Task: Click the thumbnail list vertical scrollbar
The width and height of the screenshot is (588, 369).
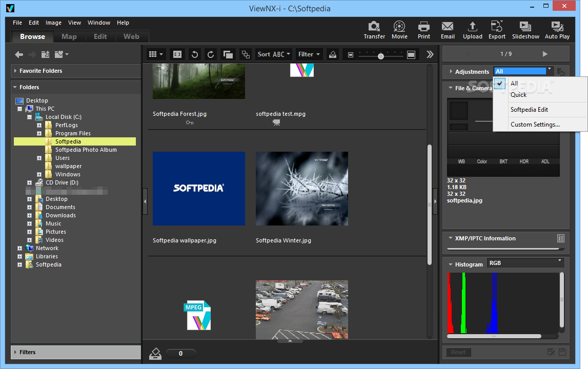Action: [430, 204]
